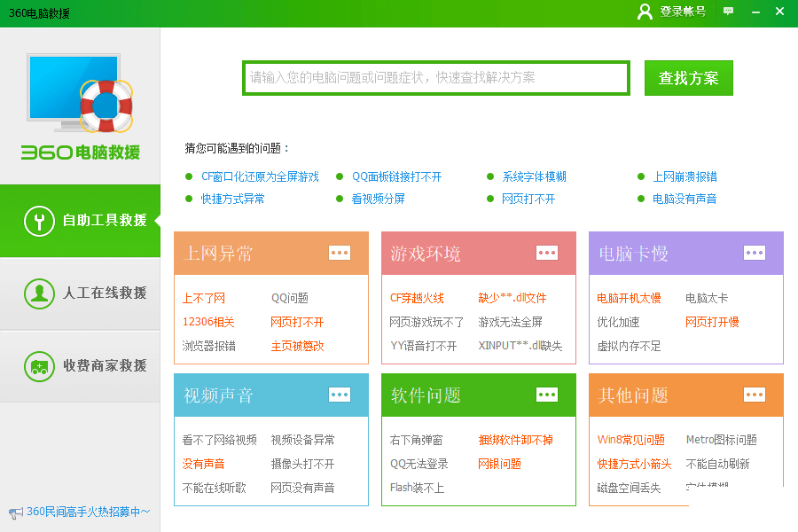Click the 查找方案 search button
Viewport: 798px width, 532px height.
[x=689, y=78]
